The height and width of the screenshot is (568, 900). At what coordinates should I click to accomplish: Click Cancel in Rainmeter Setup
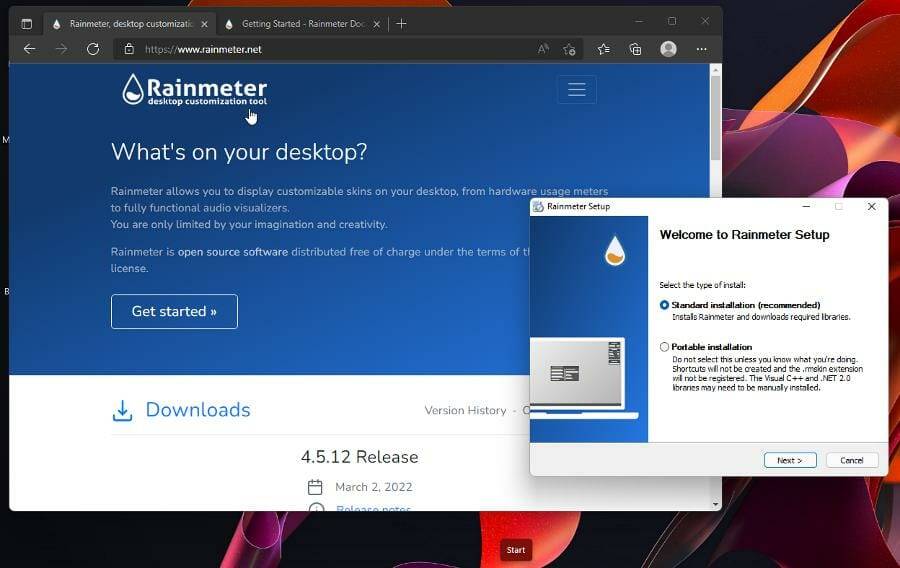pyautogui.click(x=852, y=460)
